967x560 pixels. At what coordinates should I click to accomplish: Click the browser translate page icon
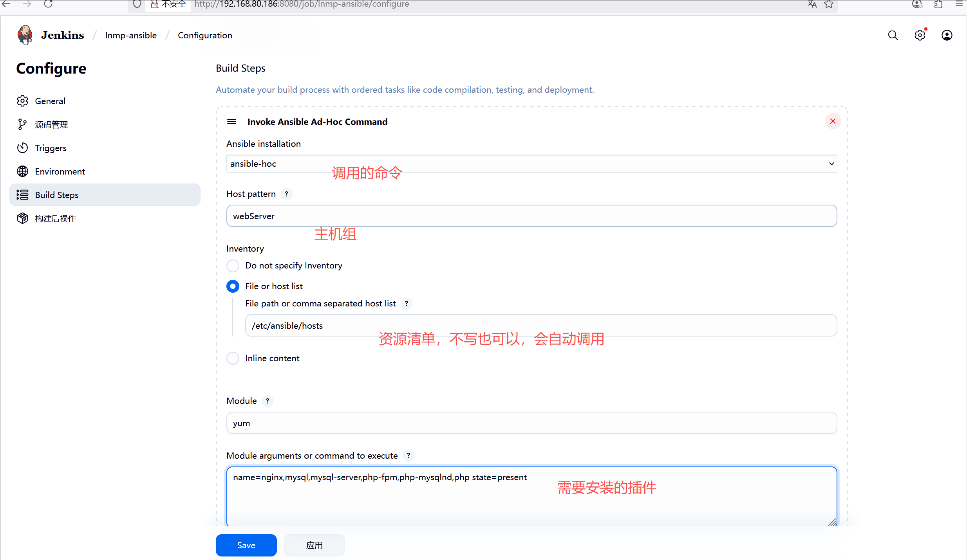(x=812, y=4)
